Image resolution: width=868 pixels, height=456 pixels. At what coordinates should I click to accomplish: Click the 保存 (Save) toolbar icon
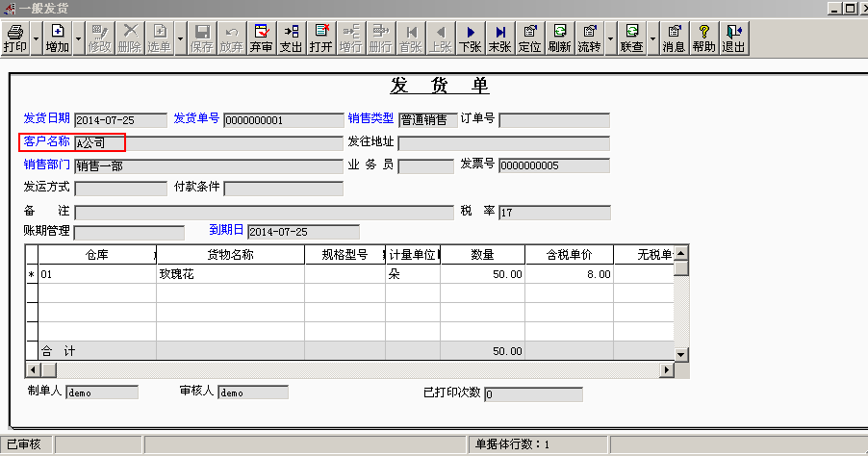[201, 38]
